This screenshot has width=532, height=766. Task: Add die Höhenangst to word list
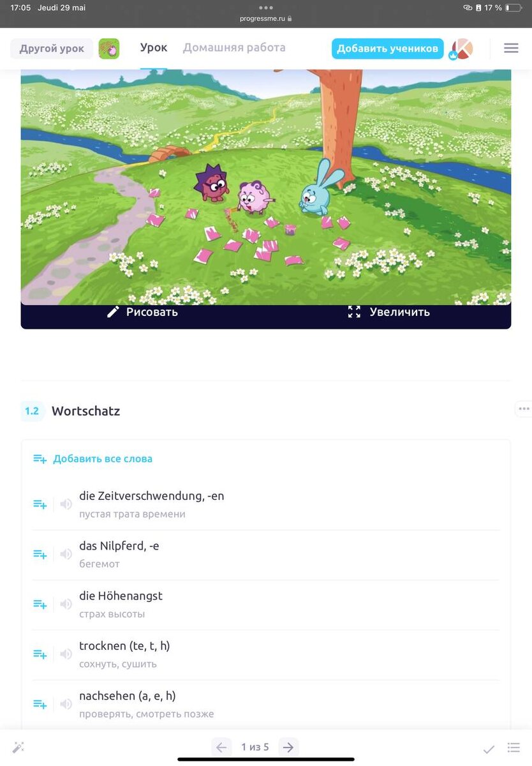(x=40, y=605)
